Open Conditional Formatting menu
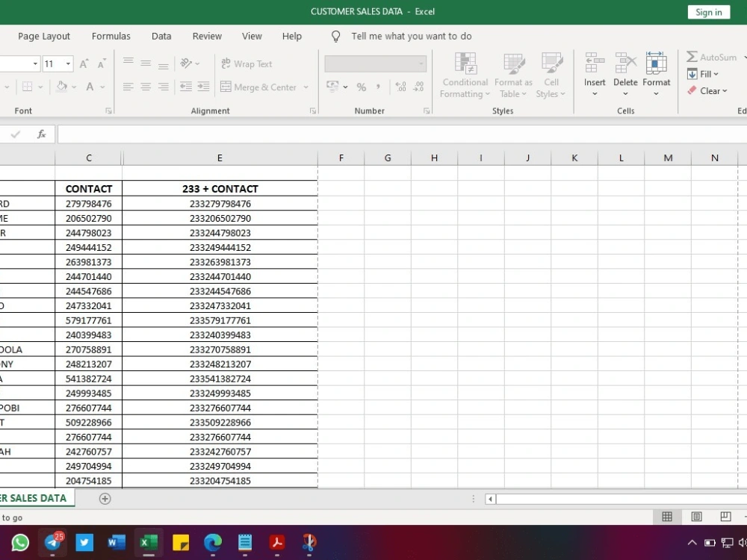 click(465, 75)
